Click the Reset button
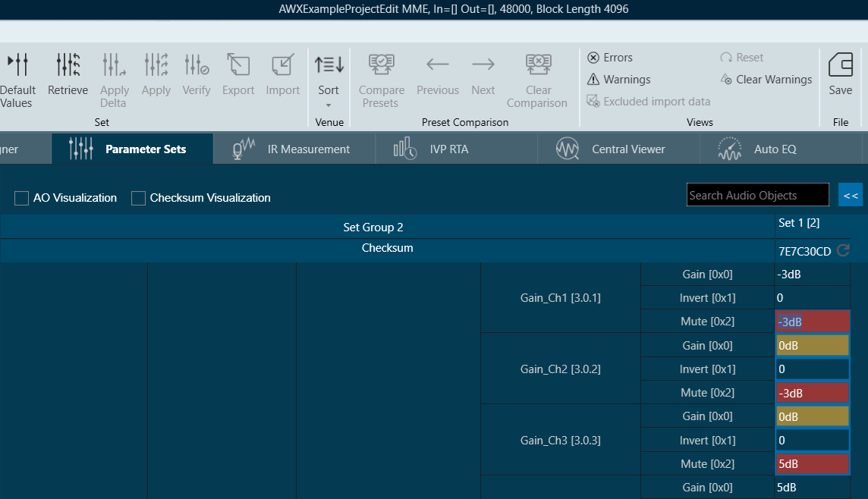This screenshot has height=499, width=868. coord(742,58)
